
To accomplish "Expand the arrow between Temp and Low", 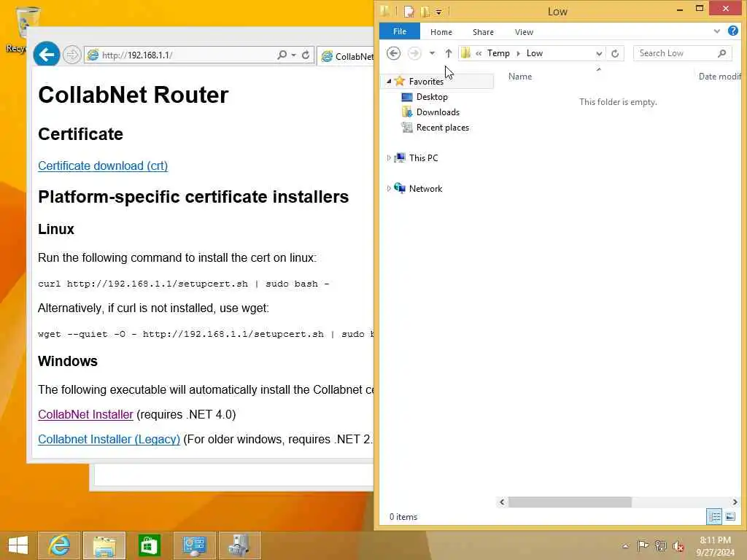I will point(519,53).
